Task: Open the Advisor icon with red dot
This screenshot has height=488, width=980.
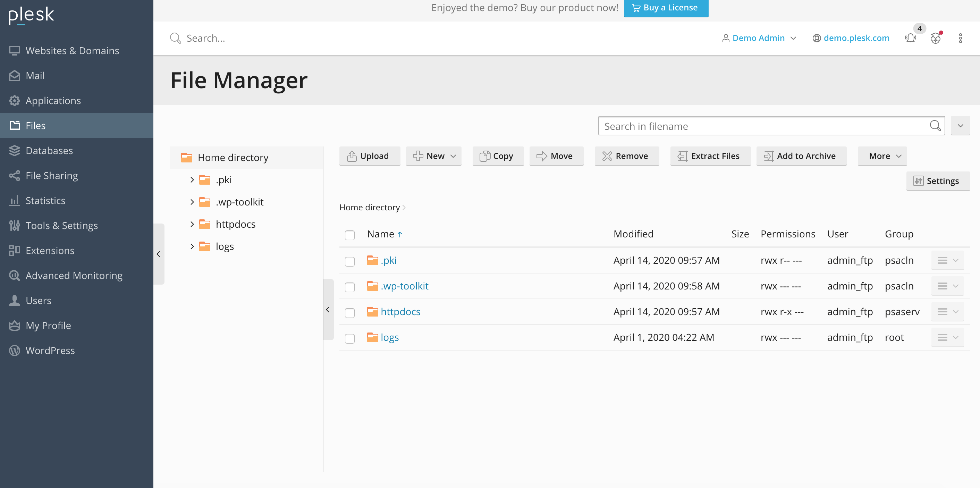Action: tap(936, 38)
